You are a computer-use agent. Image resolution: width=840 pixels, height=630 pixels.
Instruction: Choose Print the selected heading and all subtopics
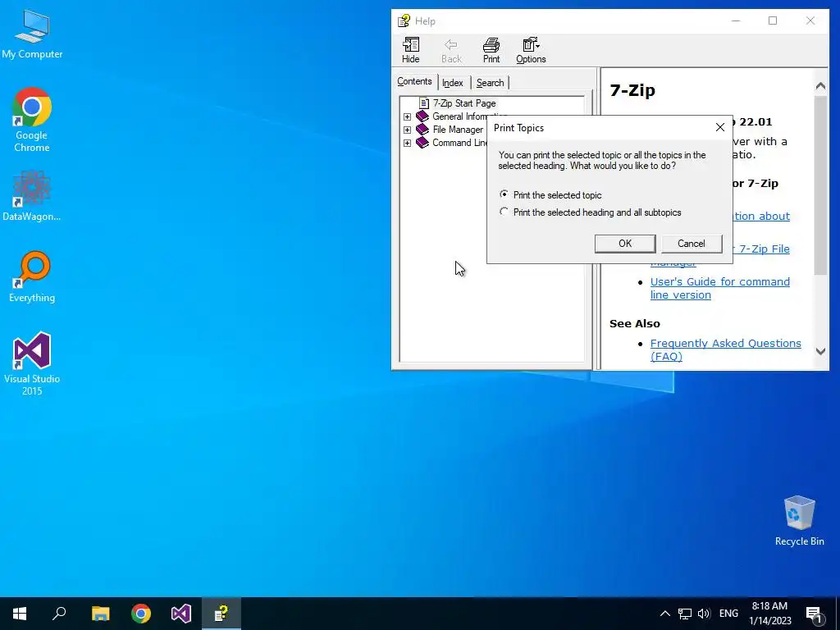pos(591,212)
